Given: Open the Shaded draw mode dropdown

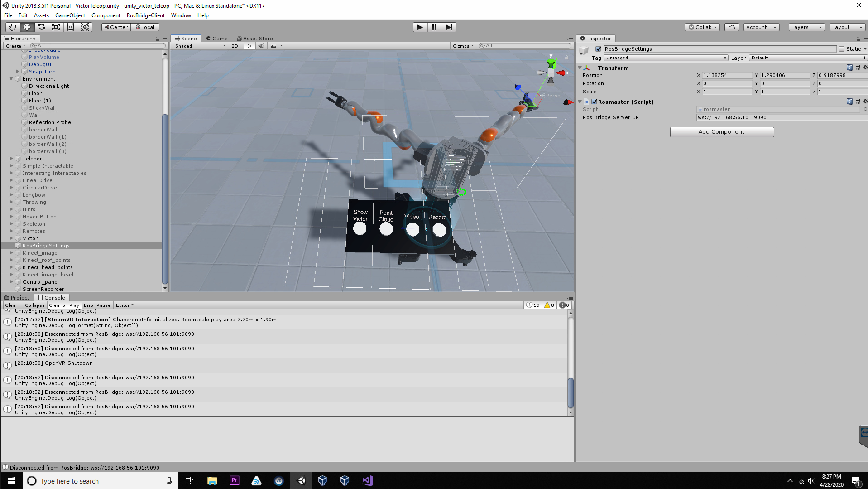Looking at the screenshot, I should [200, 46].
